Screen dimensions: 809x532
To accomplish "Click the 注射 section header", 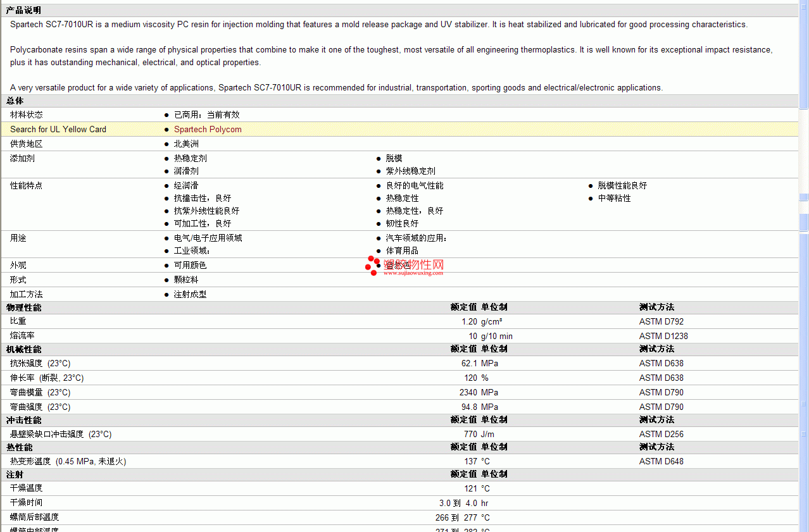I will pos(15,474).
